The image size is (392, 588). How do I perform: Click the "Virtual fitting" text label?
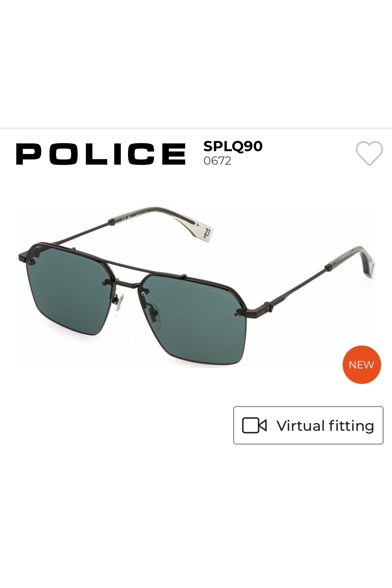(x=325, y=426)
